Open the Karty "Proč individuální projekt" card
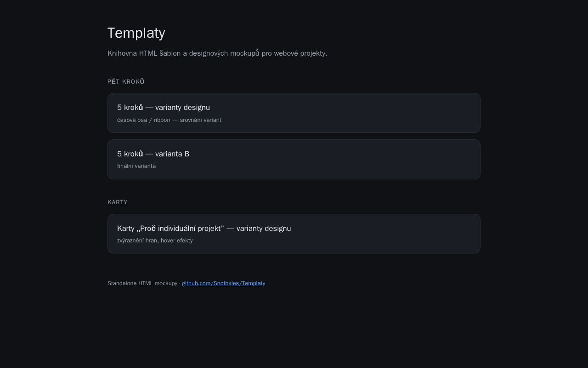 pyautogui.click(x=294, y=234)
